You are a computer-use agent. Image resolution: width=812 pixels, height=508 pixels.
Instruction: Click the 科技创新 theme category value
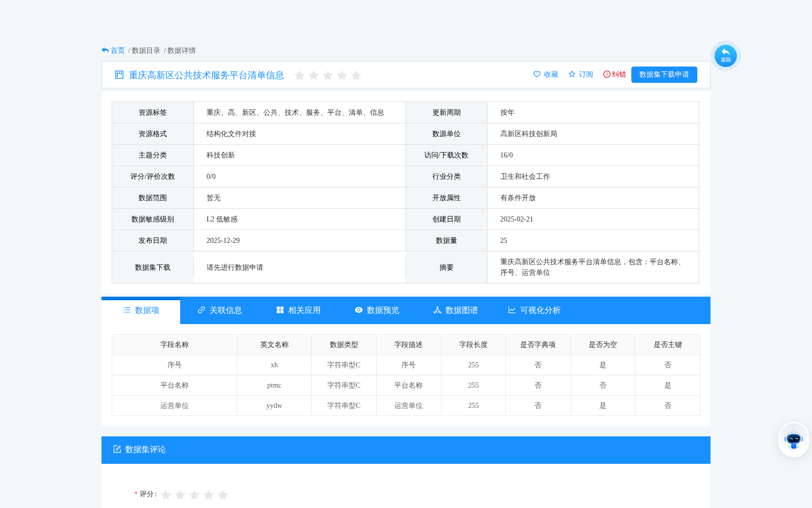tap(221, 155)
